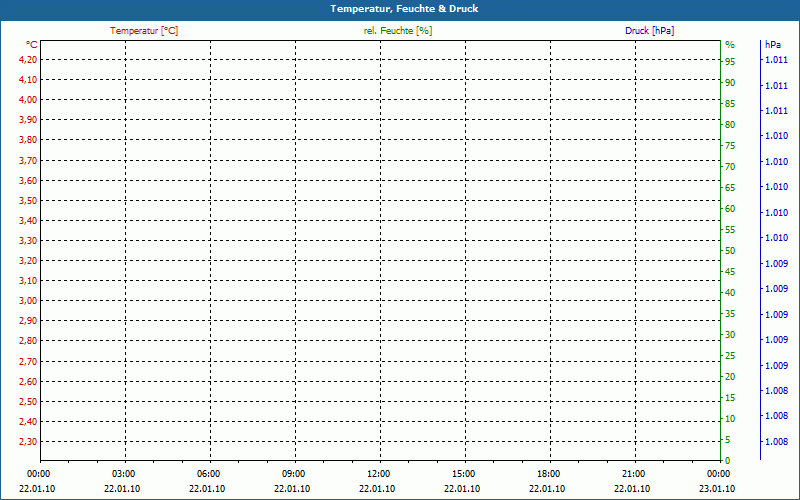This screenshot has height=500, width=800.
Task: Click the 50 humidity axis value
Action: (x=730, y=251)
